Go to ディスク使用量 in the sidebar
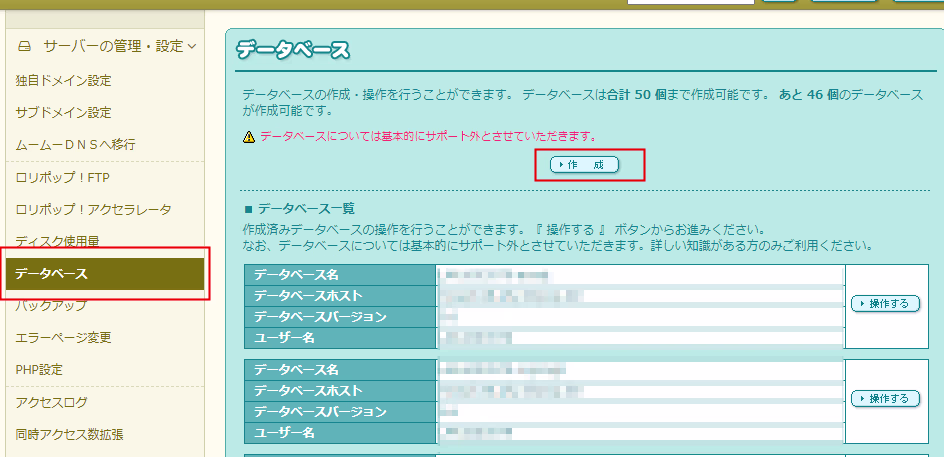 (57, 241)
